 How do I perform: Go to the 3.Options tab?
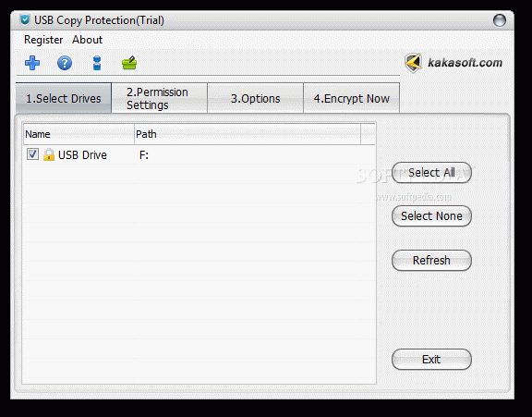(256, 98)
